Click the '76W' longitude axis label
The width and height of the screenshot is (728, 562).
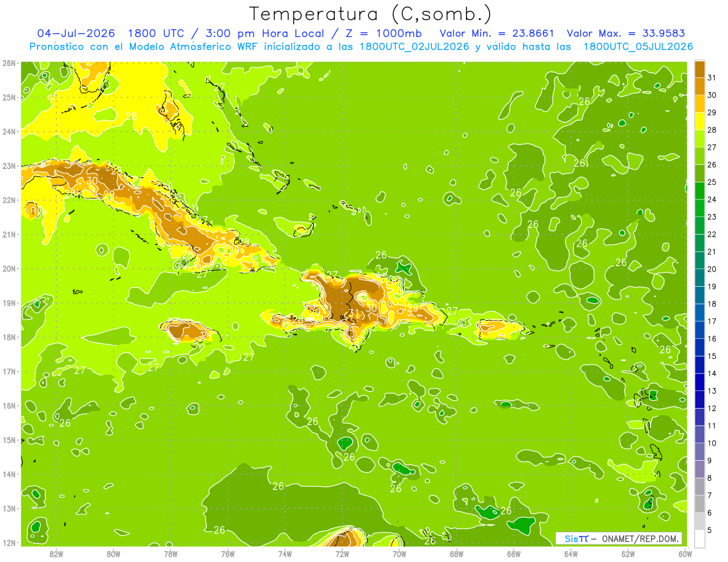coord(227,554)
